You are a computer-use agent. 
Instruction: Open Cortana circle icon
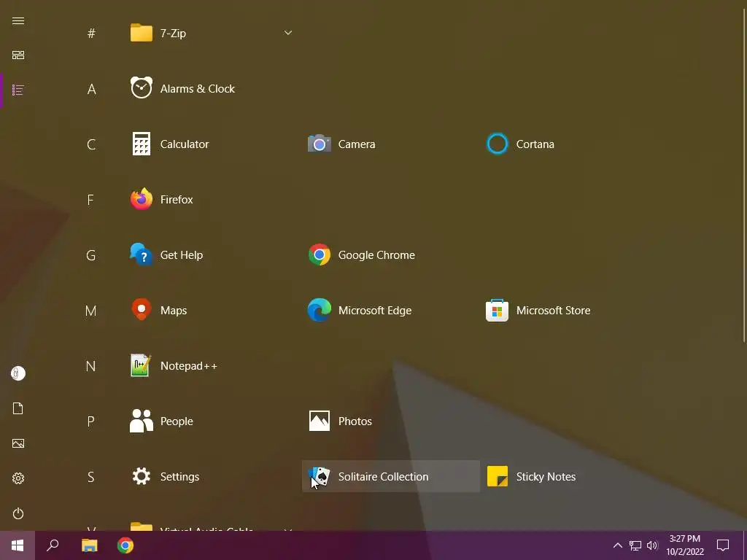498,144
